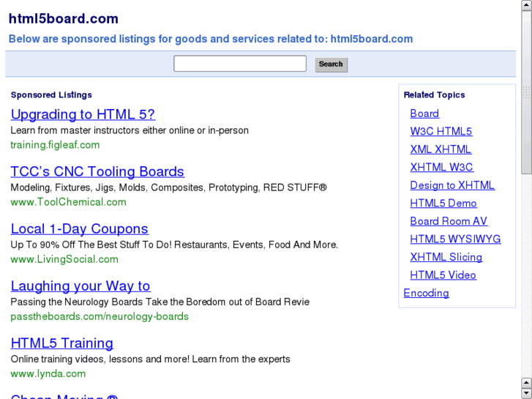Click the 'Below are sponsored listings' subtitle
The height and width of the screenshot is (399, 532).
click(x=211, y=39)
